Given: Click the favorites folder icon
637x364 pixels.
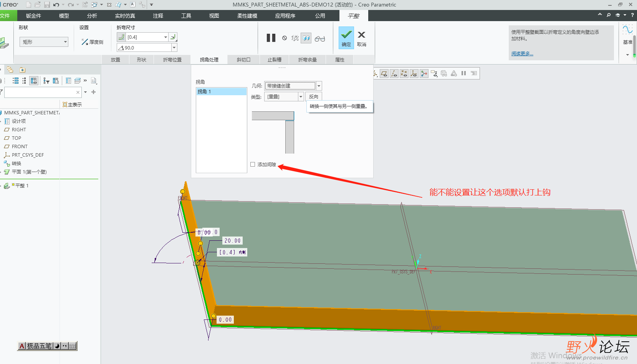Looking at the screenshot, I should point(22,69).
